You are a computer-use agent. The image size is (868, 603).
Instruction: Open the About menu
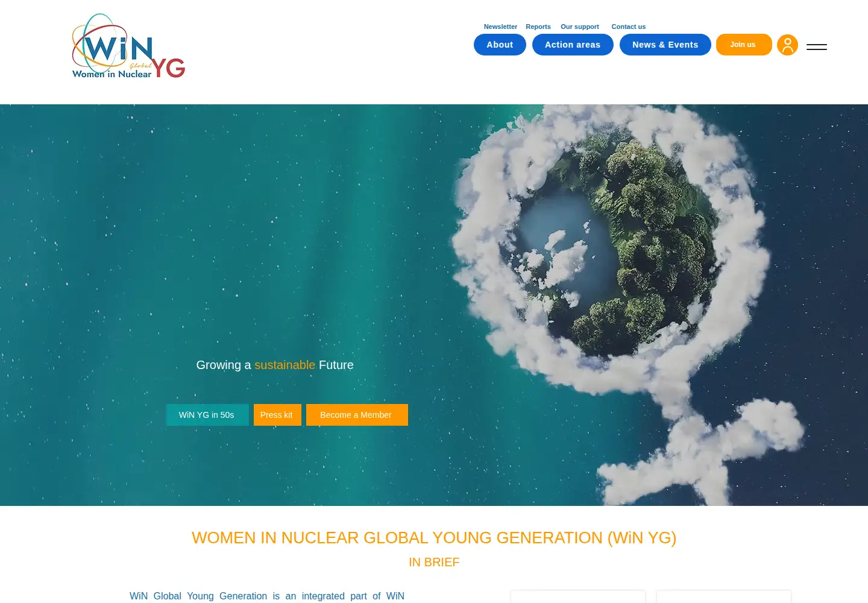[500, 45]
